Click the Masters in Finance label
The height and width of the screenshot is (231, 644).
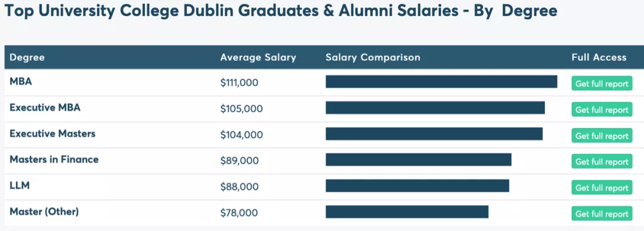[54, 159]
